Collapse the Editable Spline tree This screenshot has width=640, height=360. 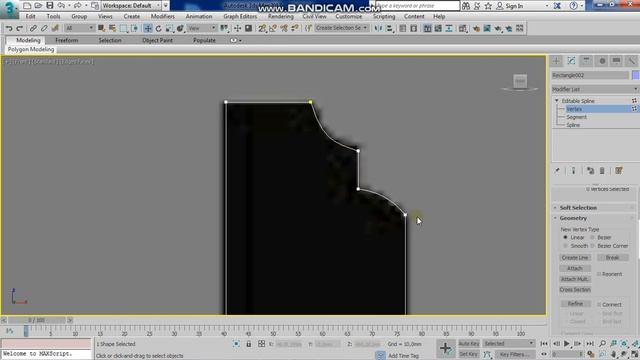[556, 100]
